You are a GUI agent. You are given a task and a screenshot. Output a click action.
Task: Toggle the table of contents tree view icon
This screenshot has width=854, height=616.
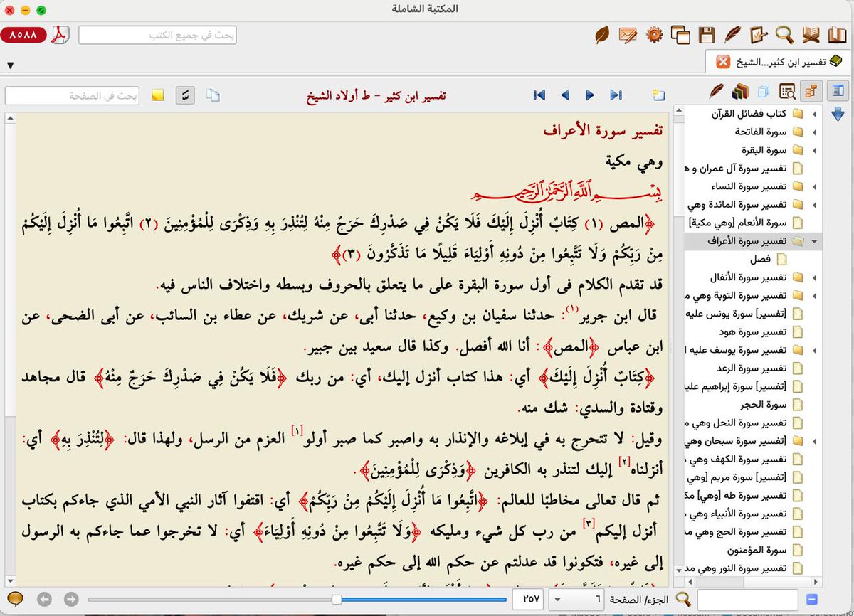click(x=811, y=92)
